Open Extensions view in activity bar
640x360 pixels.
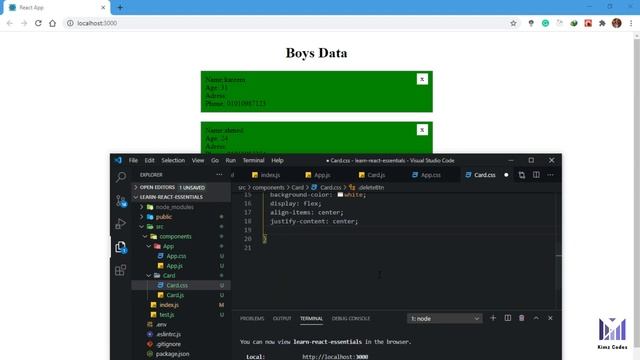(x=121, y=270)
